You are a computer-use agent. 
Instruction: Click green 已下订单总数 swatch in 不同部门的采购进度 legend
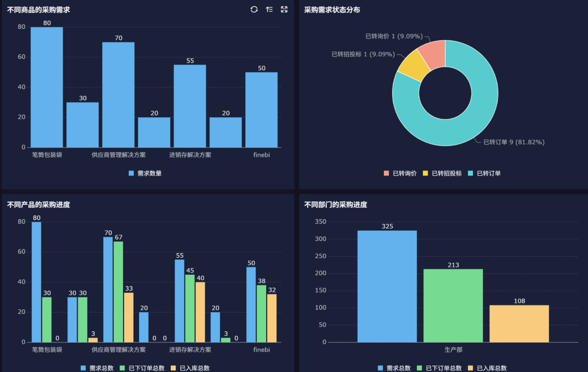[x=419, y=368]
